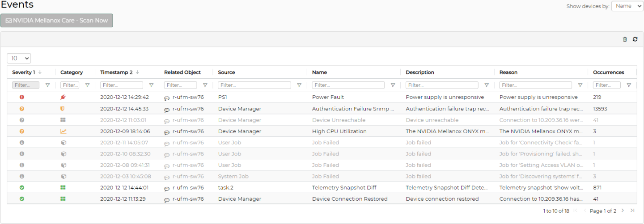The width and height of the screenshot is (644, 224).
Task: Open the Timestamp column filter funnel menu
Action: 151,85
